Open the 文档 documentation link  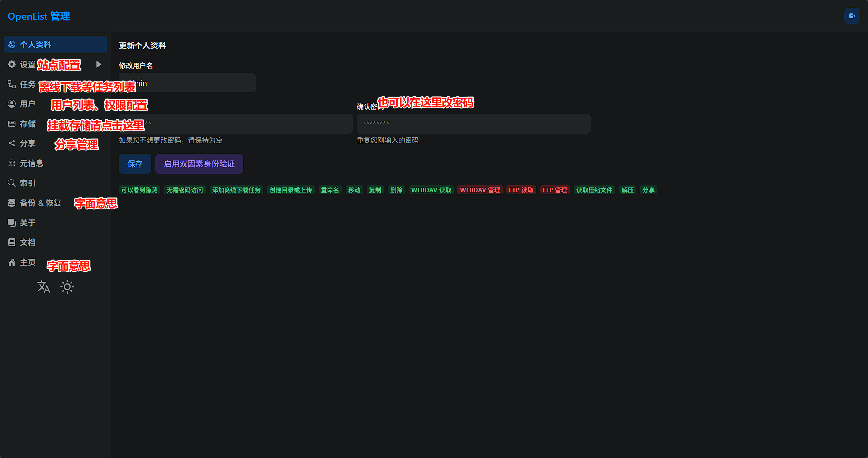coord(27,242)
